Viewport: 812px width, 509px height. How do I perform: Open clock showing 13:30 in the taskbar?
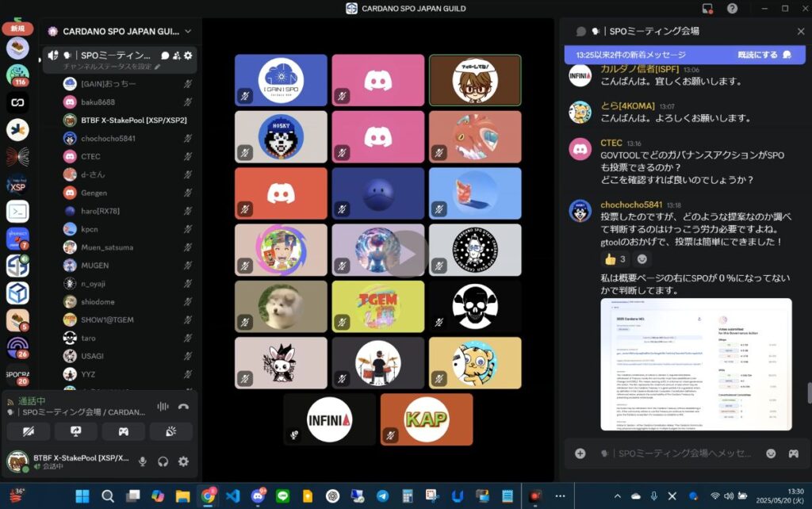(779, 496)
